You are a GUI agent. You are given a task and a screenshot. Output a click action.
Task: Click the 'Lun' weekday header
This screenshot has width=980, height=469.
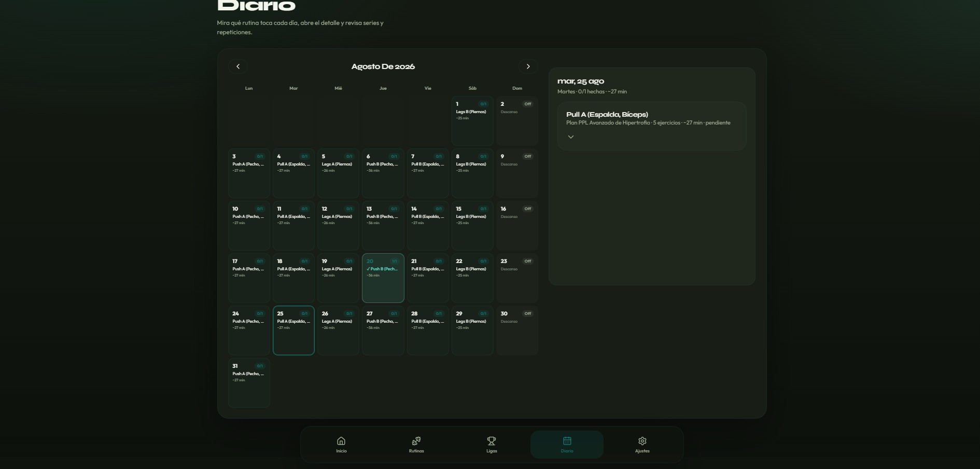[249, 88]
